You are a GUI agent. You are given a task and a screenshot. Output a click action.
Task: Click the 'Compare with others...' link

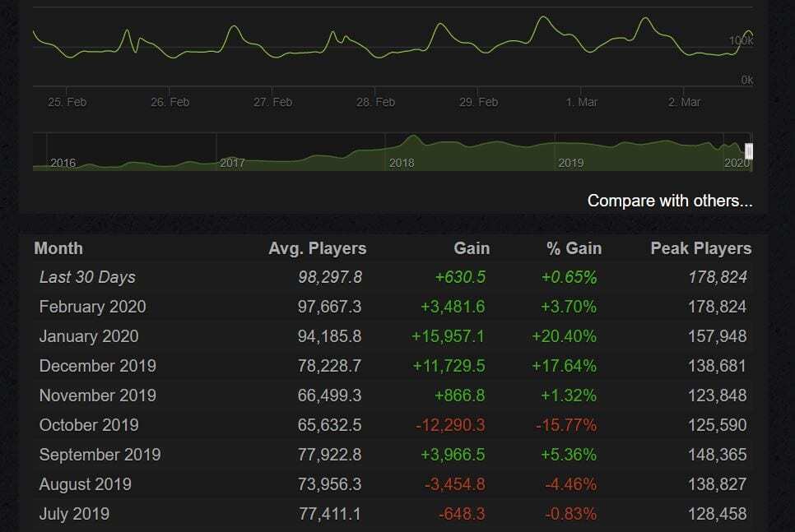coord(669,201)
